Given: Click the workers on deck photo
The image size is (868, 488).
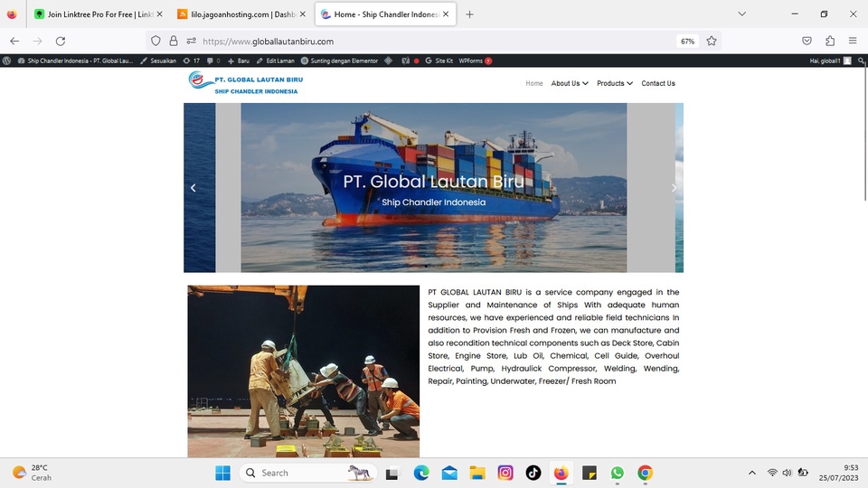Looking at the screenshot, I should [x=304, y=371].
